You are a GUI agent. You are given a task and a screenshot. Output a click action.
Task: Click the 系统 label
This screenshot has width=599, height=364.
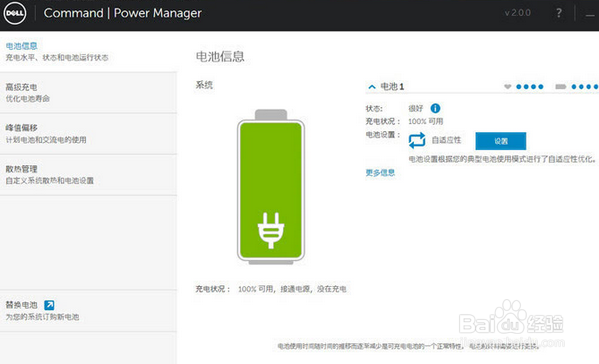pyautogui.click(x=204, y=85)
